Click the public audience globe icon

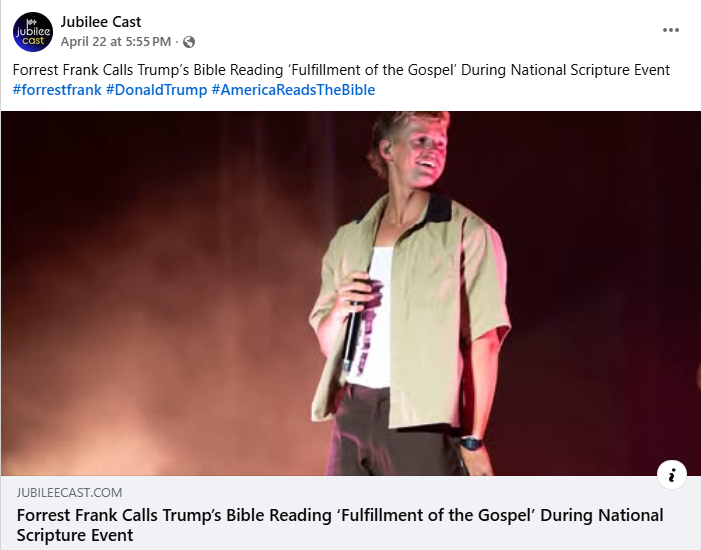tap(189, 42)
